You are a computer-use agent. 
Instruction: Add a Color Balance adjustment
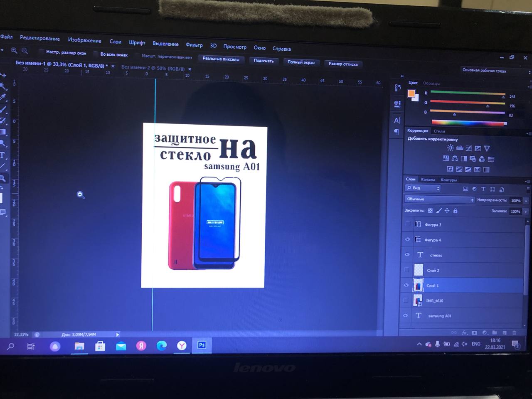pyautogui.click(x=455, y=159)
